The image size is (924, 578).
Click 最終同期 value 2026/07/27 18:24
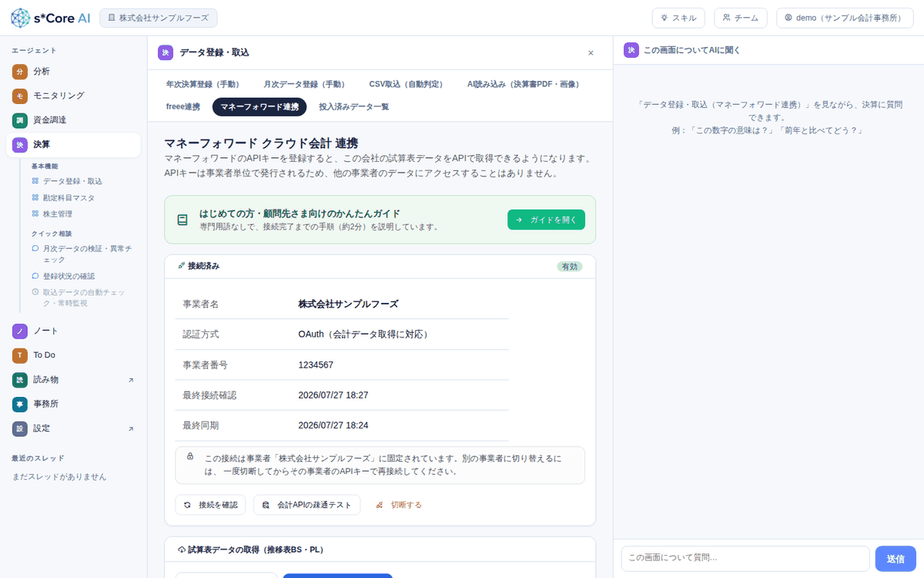click(x=333, y=425)
